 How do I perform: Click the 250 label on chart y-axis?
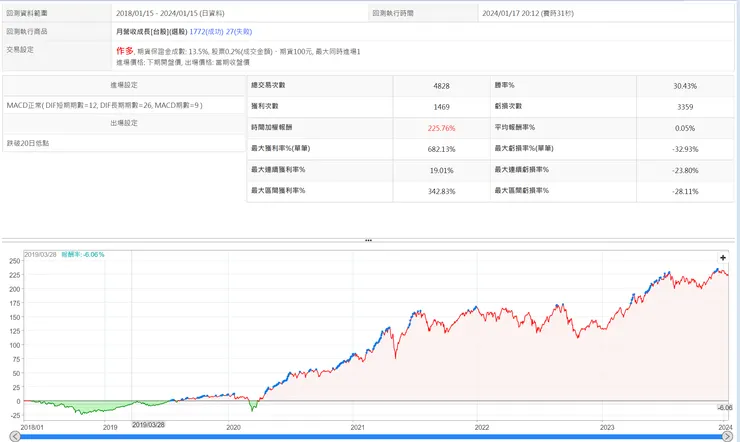point(15,261)
